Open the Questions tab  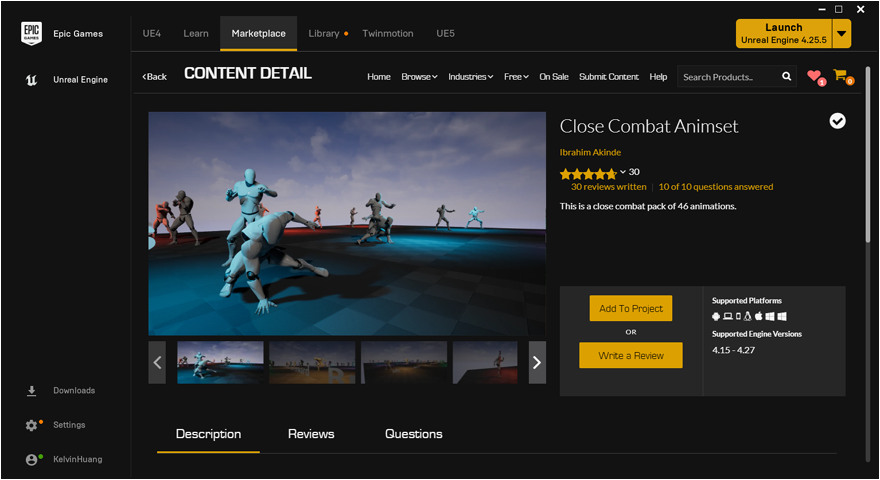pos(414,434)
